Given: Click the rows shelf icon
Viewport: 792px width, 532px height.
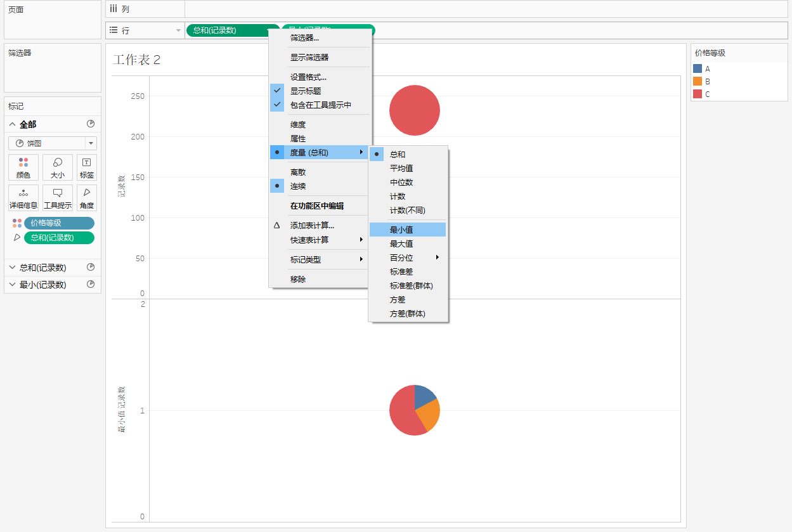Looking at the screenshot, I should click(114, 30).
